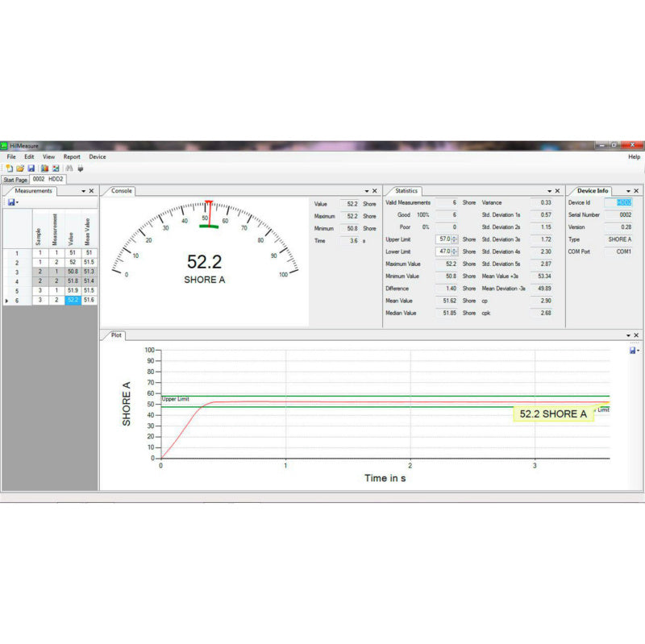Click the save icon in Plot panel
Viewport: 645px width, 644px height.
point(633,351)
